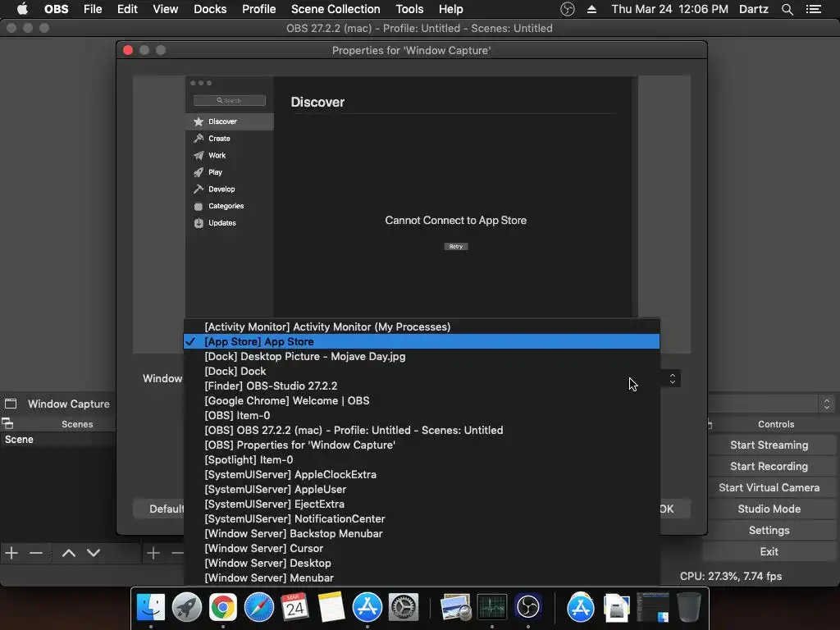The height and width of the screenshot is (630, 840).
Task: Select [Spotlight] Item-0 option
Action: 422,459
